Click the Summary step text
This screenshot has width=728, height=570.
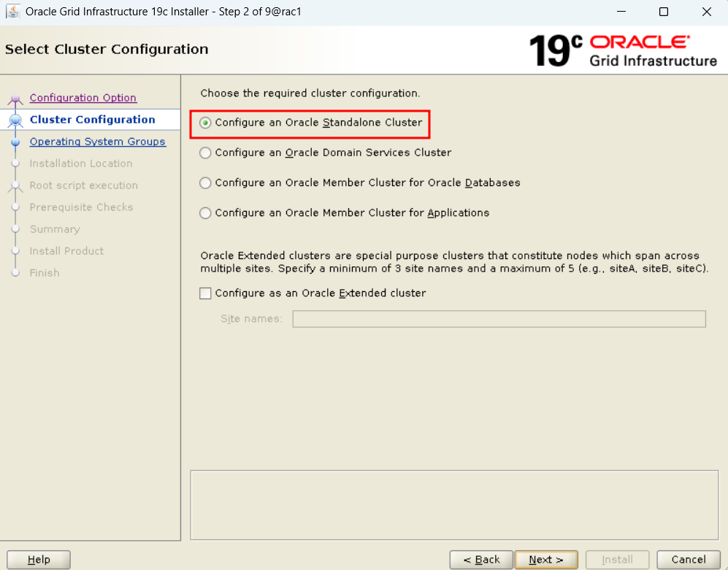(55, 229)
